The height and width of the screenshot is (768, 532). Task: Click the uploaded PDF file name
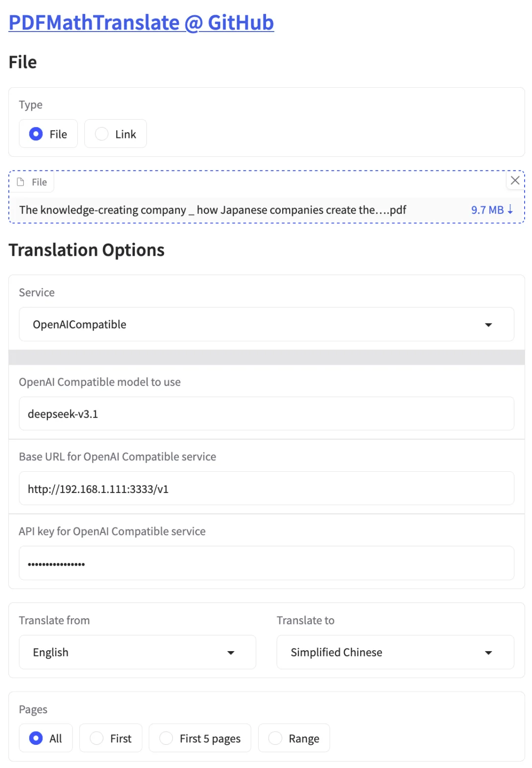213,210
